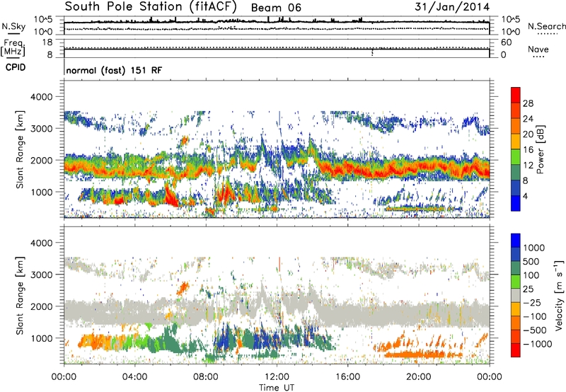Click the date '31/Jan/2014'
The image size is (566, 392).
(x=452, y=6)
